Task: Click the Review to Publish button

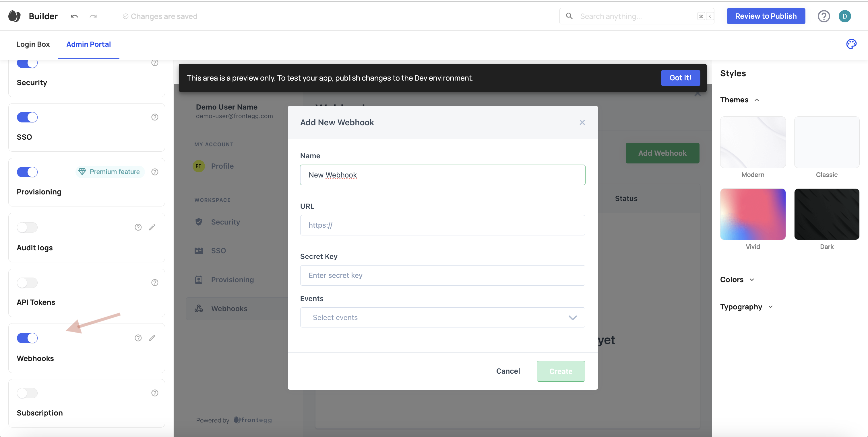Action: pos(766,16)
